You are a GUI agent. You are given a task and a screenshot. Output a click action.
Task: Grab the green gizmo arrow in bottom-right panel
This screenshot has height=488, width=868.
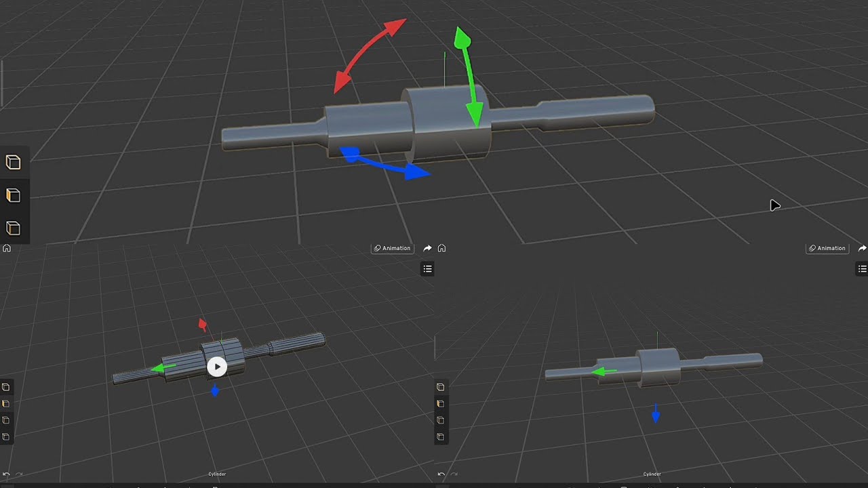[x=603, y=371]
